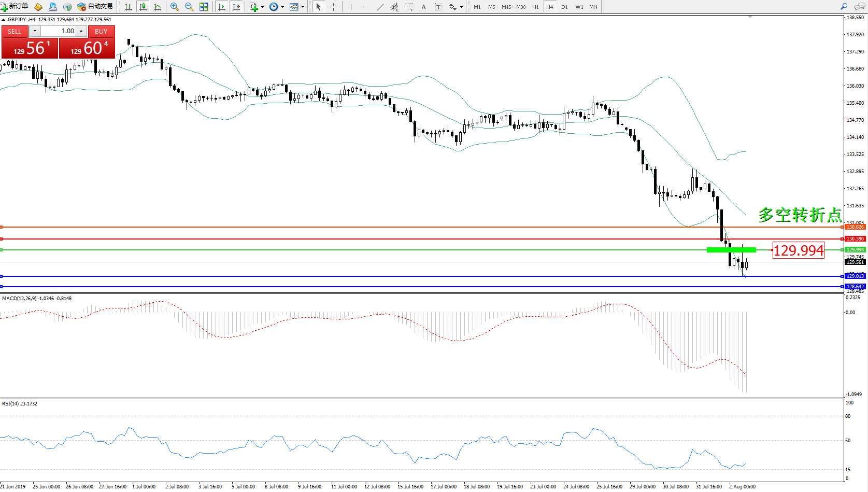Pick the horizontal line drawing tool
The width and height of the screenshot is (868, 492).
(x=366, y=7)
